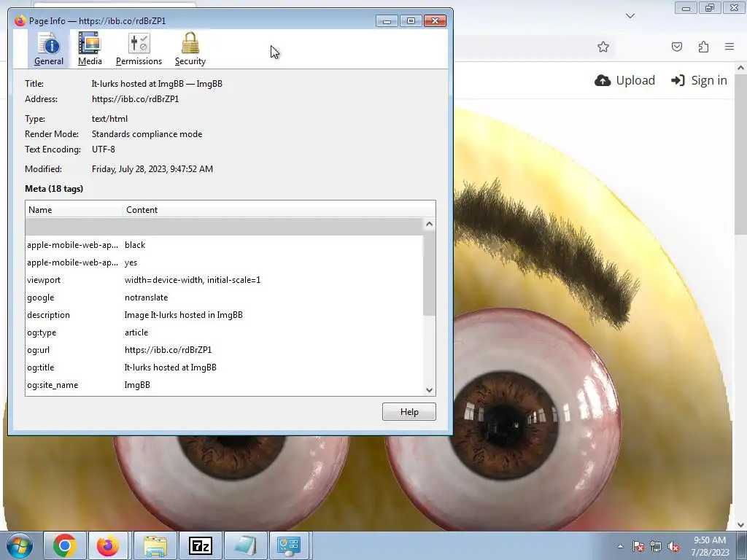747x560 pixels.
Task: Open the Windows Start menu
Action: pyautogui.click(x=20, y=545)
